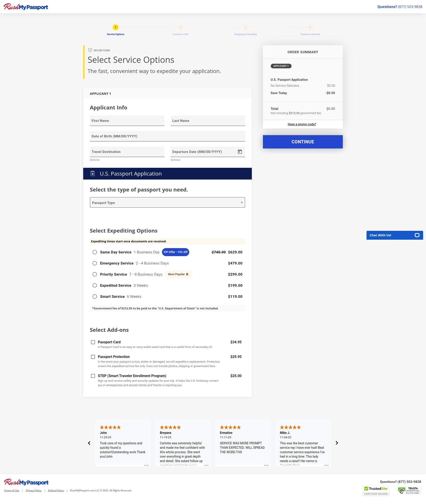Viewport: 426px width, 504px height.
Task: Click step 1 circle in progress bar
Action: (115, 27)
